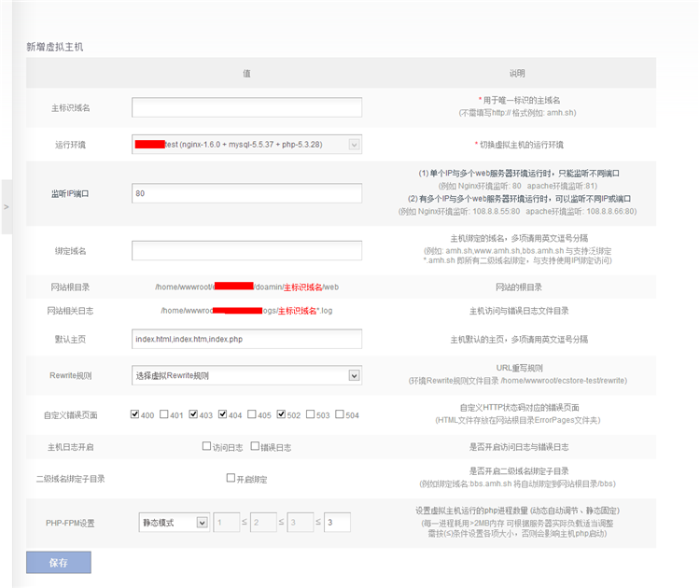
Task: Turn on the 错误日志 checkbox
Action: coord(256,446)
